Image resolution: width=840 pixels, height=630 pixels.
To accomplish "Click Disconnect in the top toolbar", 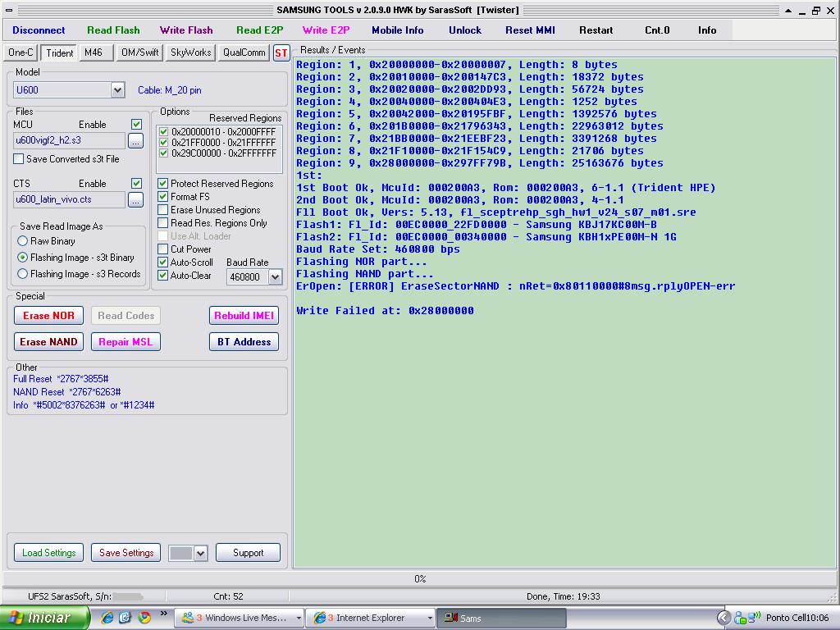I will pos(39,30).
